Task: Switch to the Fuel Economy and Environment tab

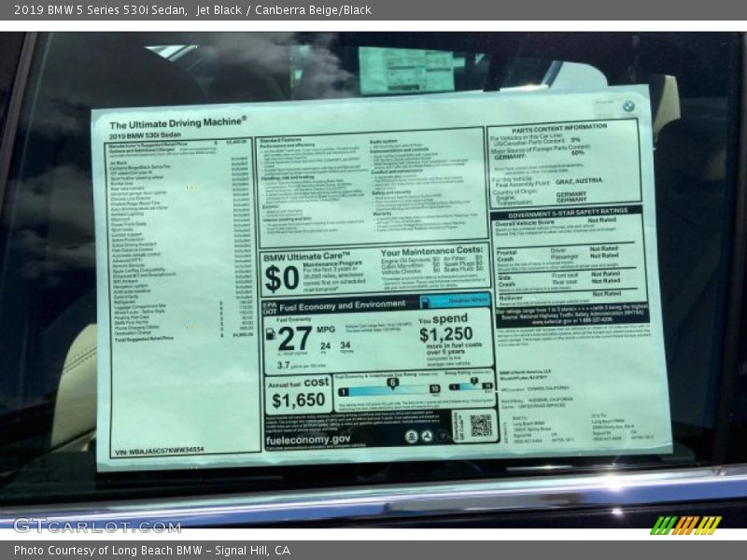Action: (x=344, y=303)
